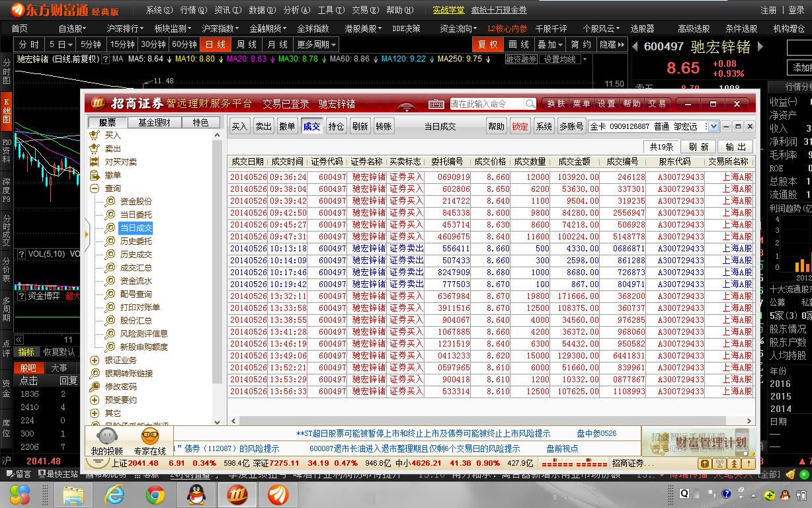Click the magnifier icon beside 资金股份

[110, 202]
